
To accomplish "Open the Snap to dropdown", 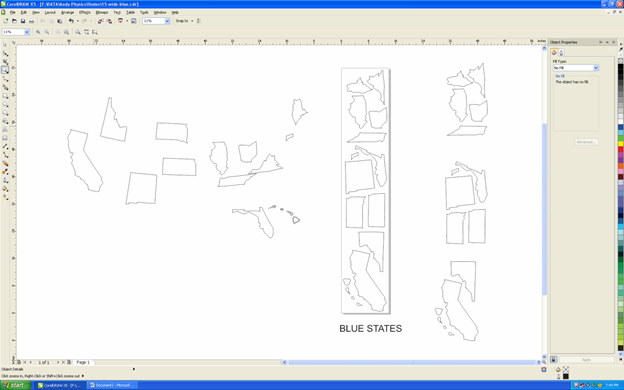I will (192, 21).
